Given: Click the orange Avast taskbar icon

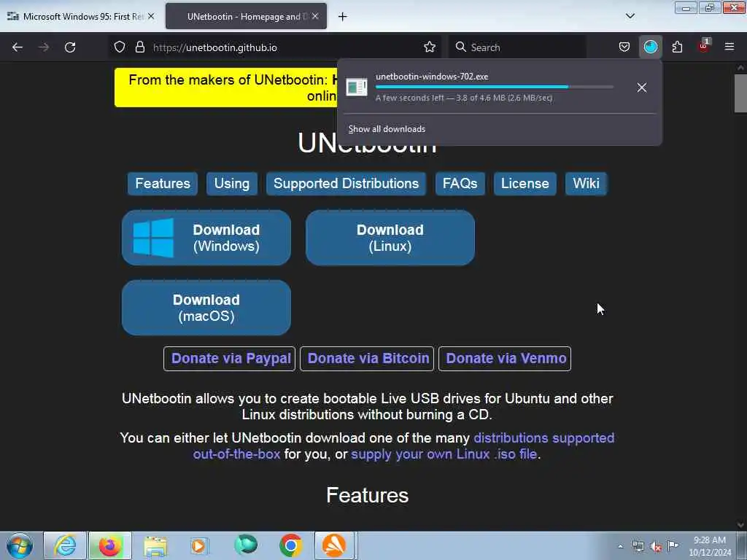Looking at the screenshot, I should (334, 545).
